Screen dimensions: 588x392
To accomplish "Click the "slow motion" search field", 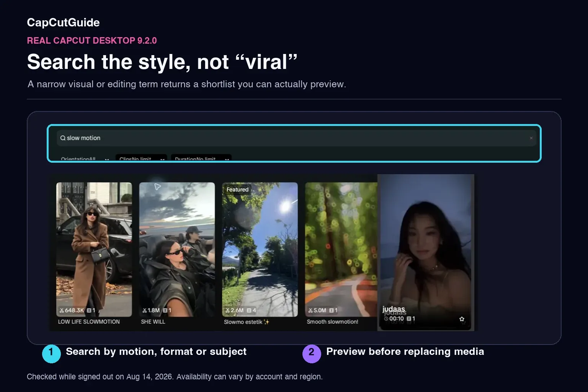I will 296,138.
